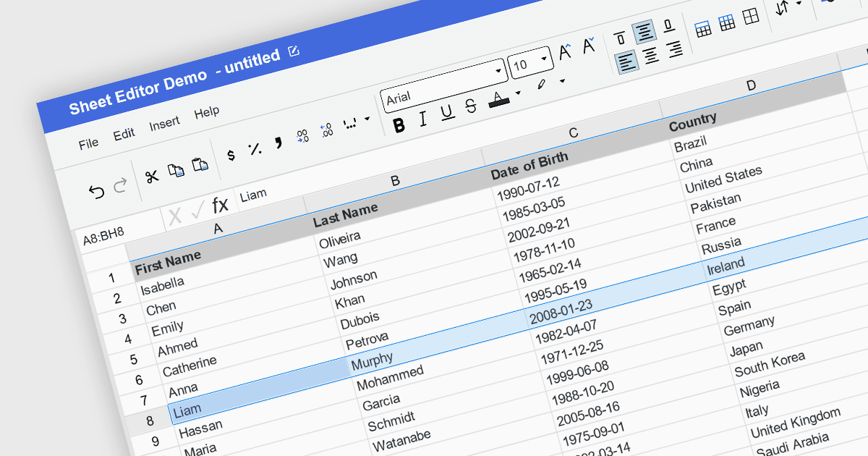Open the Help menu
Screen dimensions: 868x456
point(207,113)
